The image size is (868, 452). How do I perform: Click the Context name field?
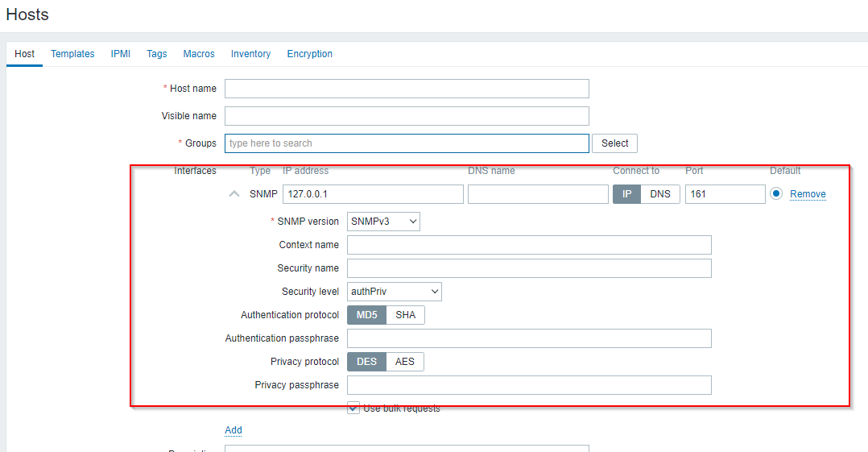[529, 245]
